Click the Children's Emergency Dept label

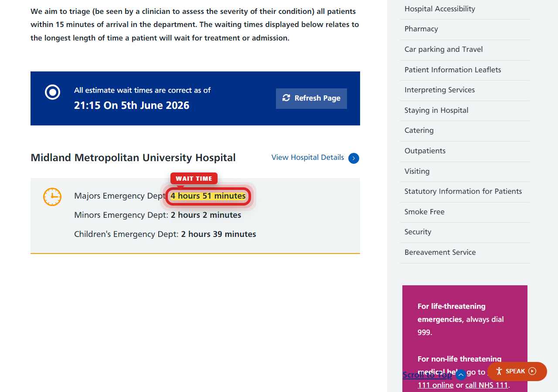pos(126,234)
